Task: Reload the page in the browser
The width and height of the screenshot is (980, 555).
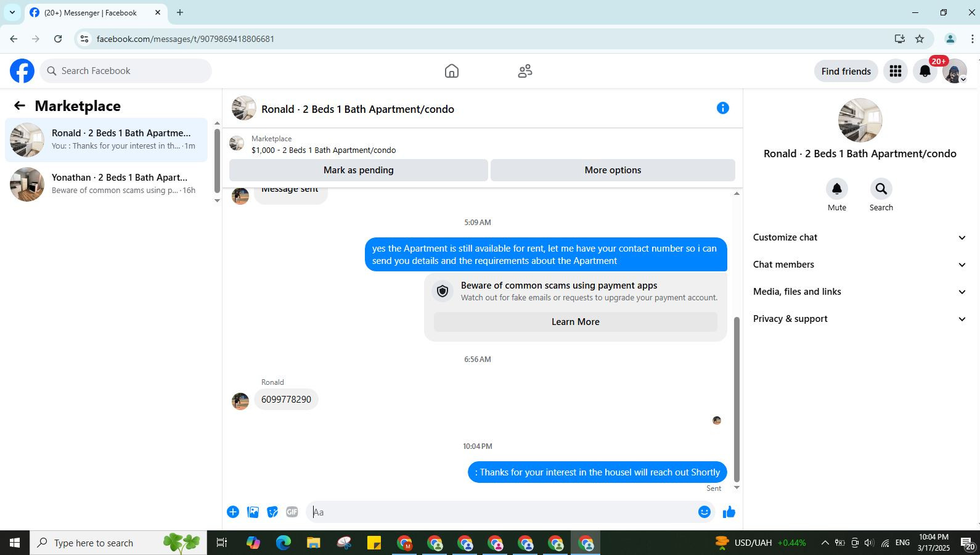Action: [58, 39]
